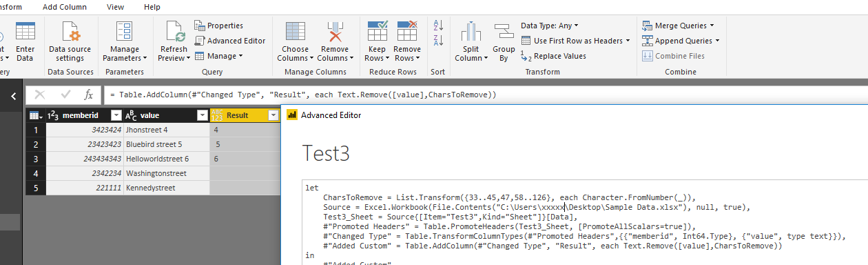868x265 pixels.
Task: Open table menu icon at grid corner
Action: coord(35,115)
